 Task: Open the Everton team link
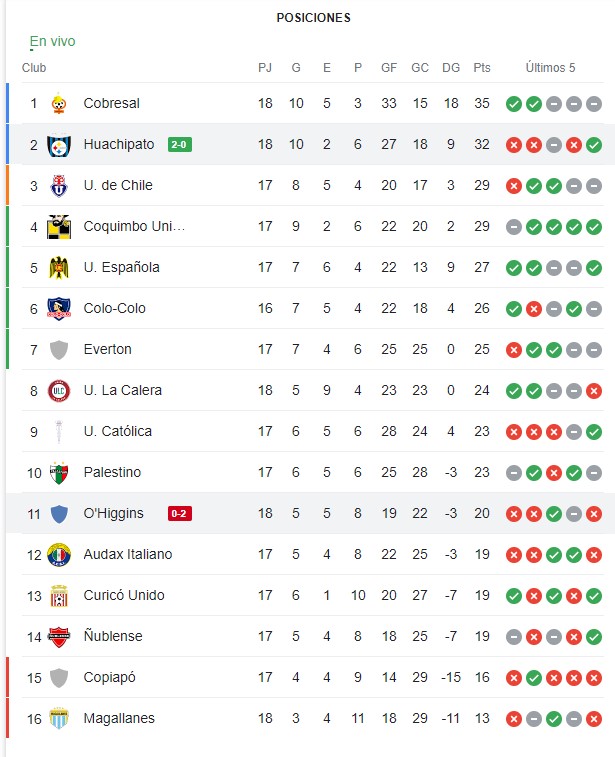coord(107,350)
